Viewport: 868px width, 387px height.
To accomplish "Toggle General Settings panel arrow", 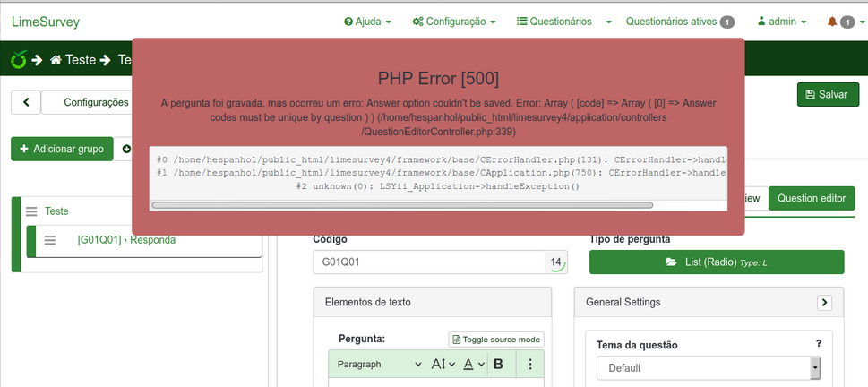I will pos(824,303).
